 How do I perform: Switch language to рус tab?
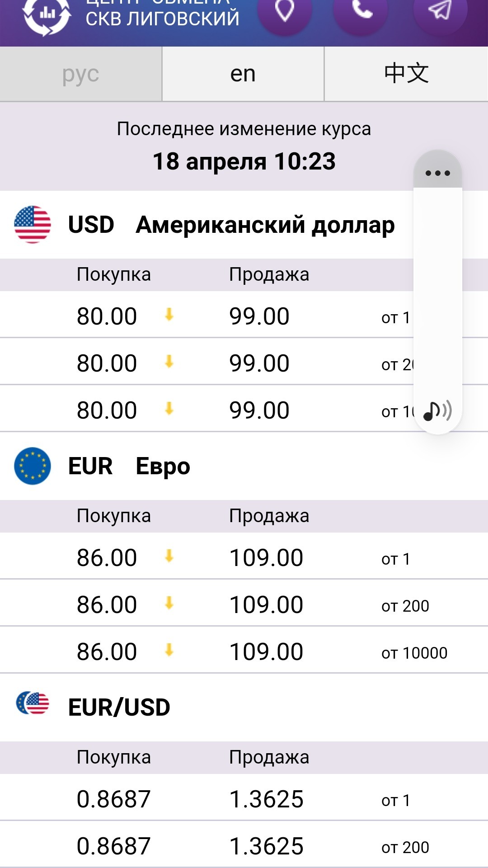(81, 74)
